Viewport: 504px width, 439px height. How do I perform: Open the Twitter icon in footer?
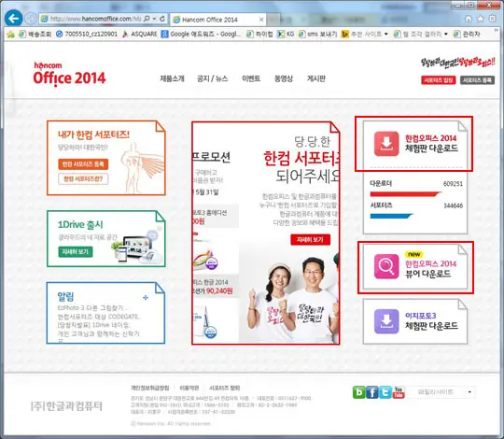click(x=385, y=392)
